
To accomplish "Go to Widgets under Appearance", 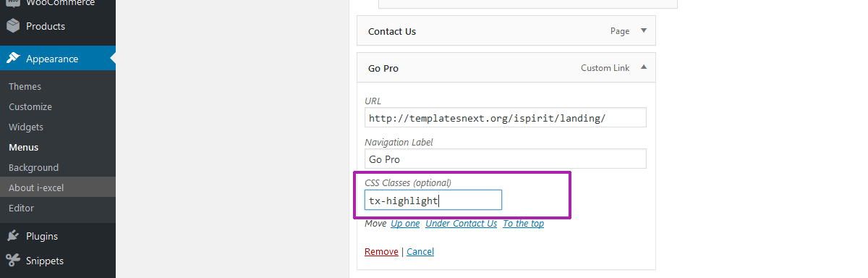I will (26, 127).
